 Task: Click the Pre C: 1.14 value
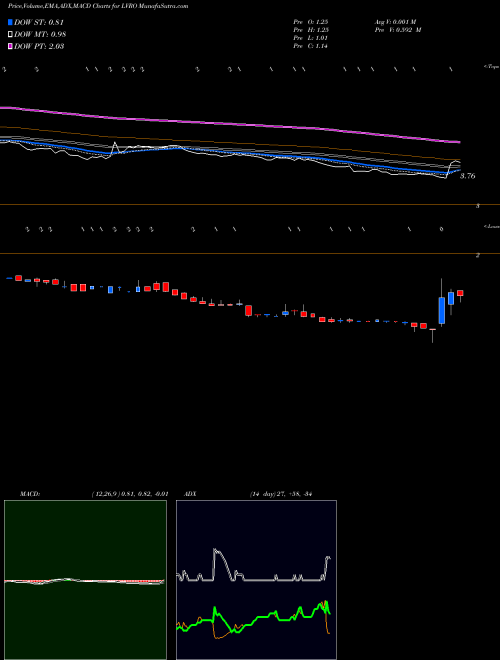point(311,46)
